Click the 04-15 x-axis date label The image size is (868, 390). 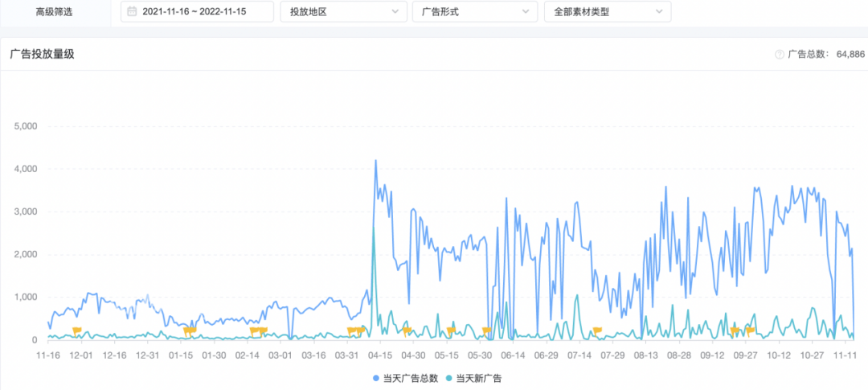(380, 355)
